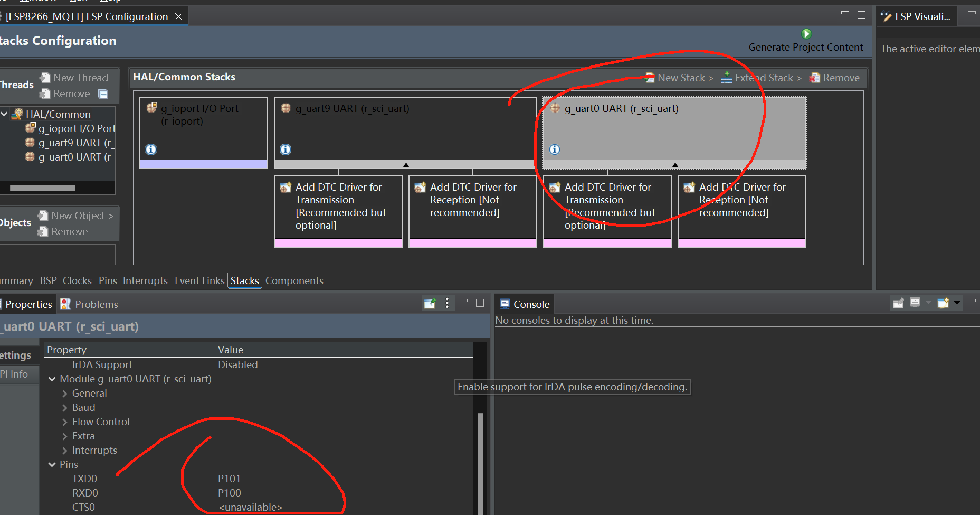
Task: Click the New Object button
Action: pyautogui.click(x=76, y=216)
